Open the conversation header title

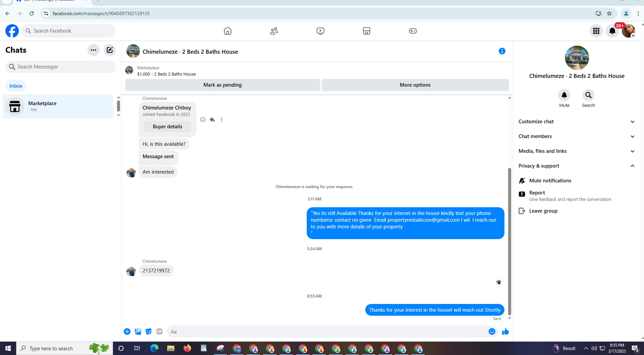click(190, 52)
